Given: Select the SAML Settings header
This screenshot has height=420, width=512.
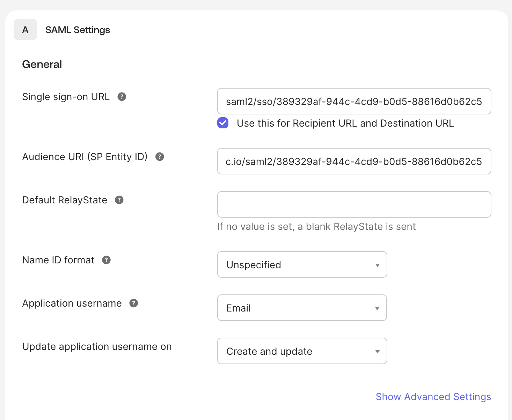Looking at the screenshot, I should click(x=78, y=30).
